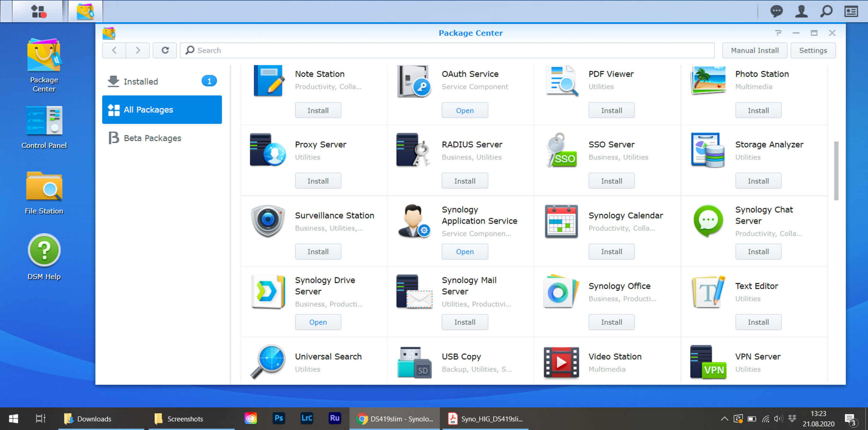Open Package Center desktop shortcut

coord(44,65)
